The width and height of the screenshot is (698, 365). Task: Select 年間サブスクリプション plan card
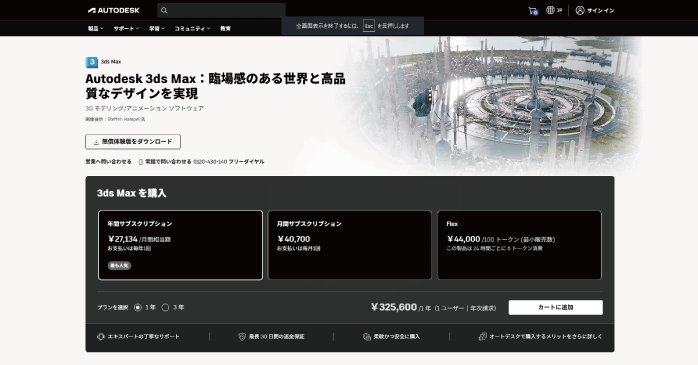(x=180, y=245)
